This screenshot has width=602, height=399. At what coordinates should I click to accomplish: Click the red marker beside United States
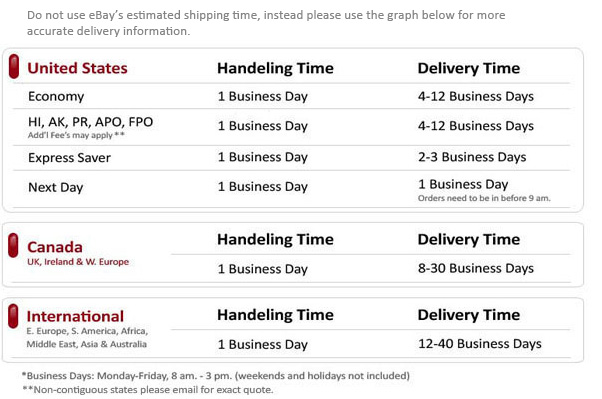(x=14, y=66)
